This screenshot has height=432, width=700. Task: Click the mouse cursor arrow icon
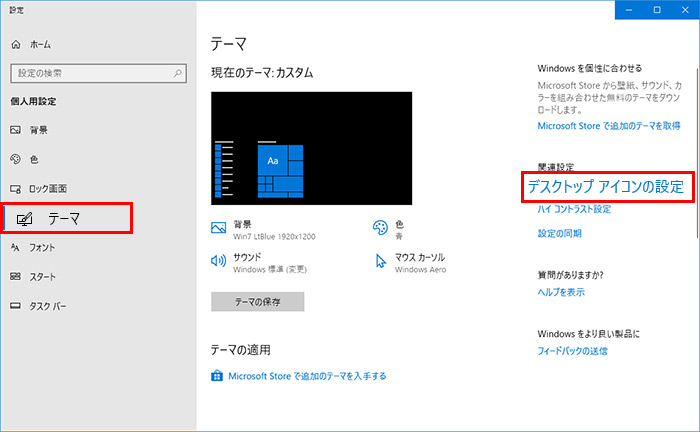pos(380,261)
